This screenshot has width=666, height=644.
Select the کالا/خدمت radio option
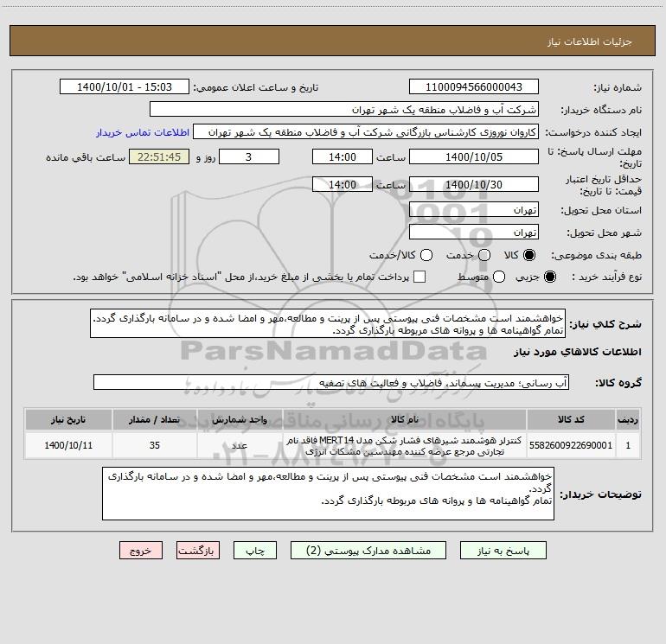click(x=426, y=255)
